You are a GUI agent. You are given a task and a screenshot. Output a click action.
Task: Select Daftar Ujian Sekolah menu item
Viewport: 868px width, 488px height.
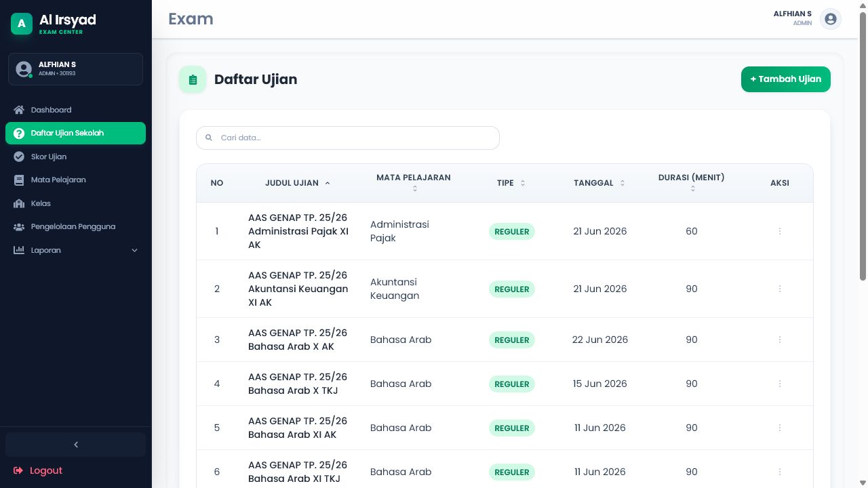pos(75,134)
